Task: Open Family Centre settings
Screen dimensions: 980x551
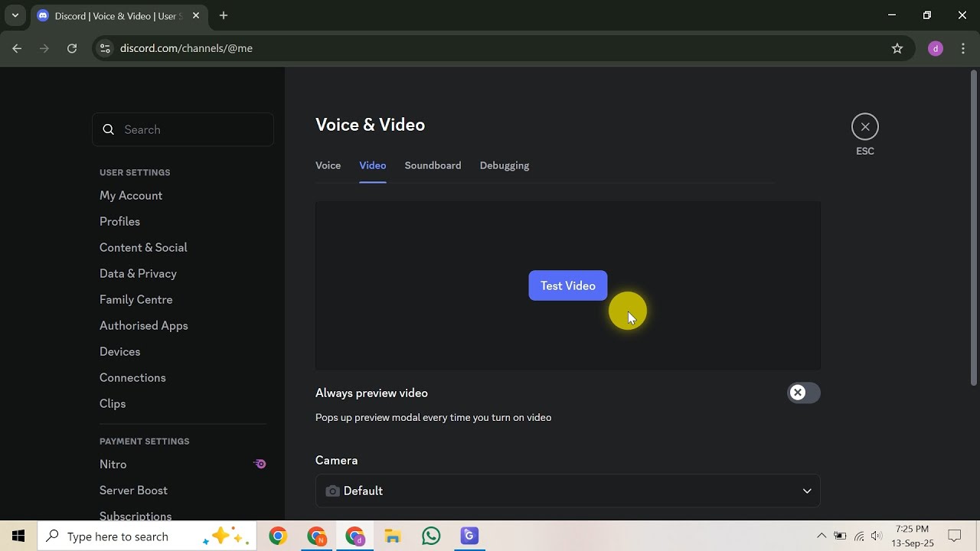Action: click(136, 300)
